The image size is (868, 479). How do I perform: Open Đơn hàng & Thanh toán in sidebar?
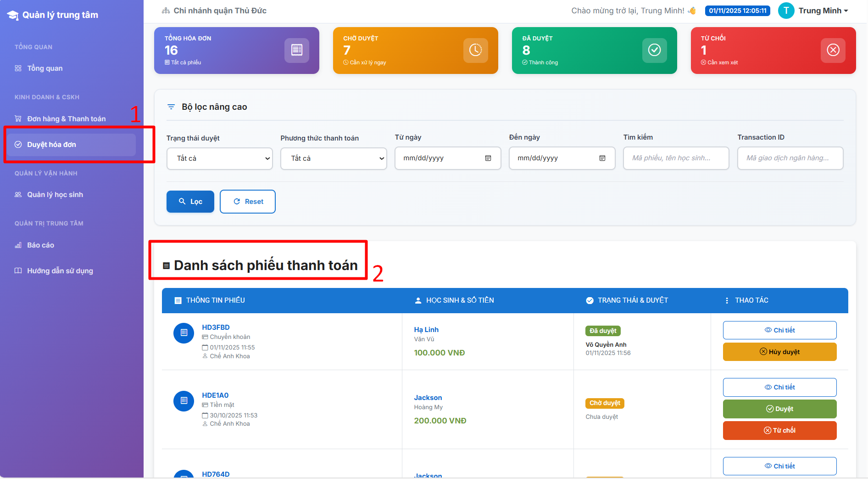66,119
